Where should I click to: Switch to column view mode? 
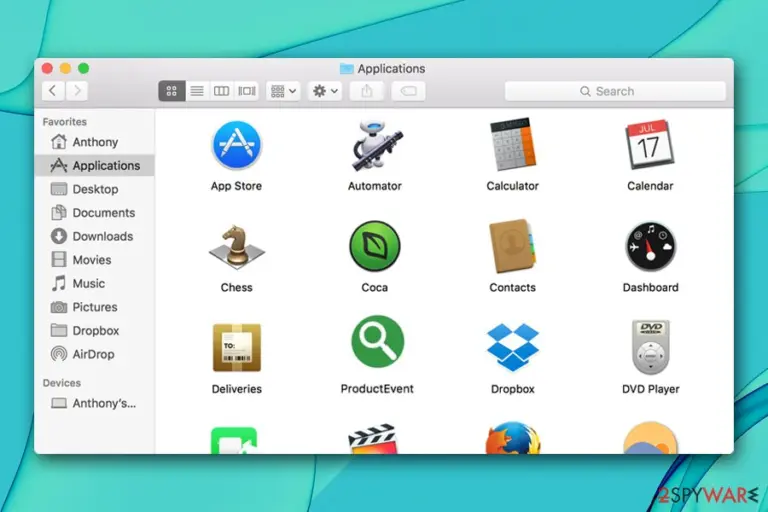[x=221, y=91]
